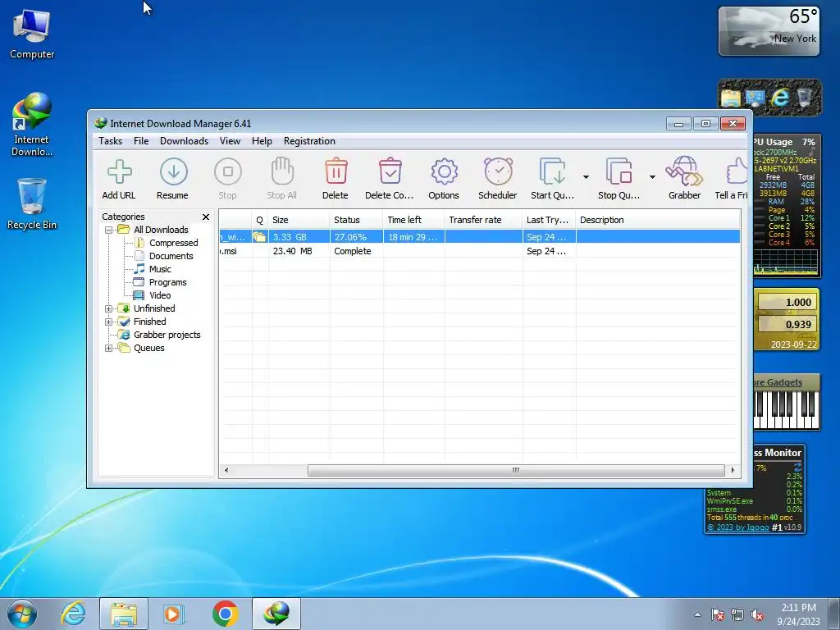The width and height of the screenshot is (840, 630).
Task: Close the Categories panel
Action: coord(206,217)
